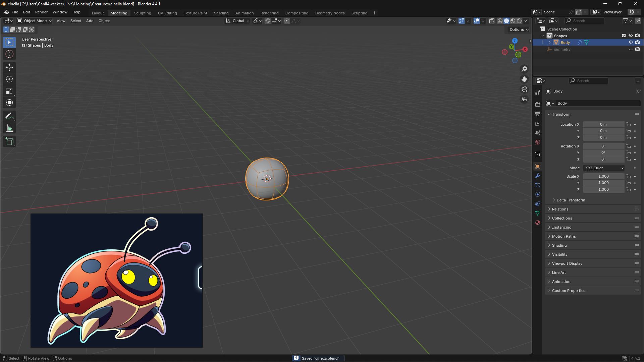Disable simmetry object in renders
The image size is (644, 362).
click(638, 49)
